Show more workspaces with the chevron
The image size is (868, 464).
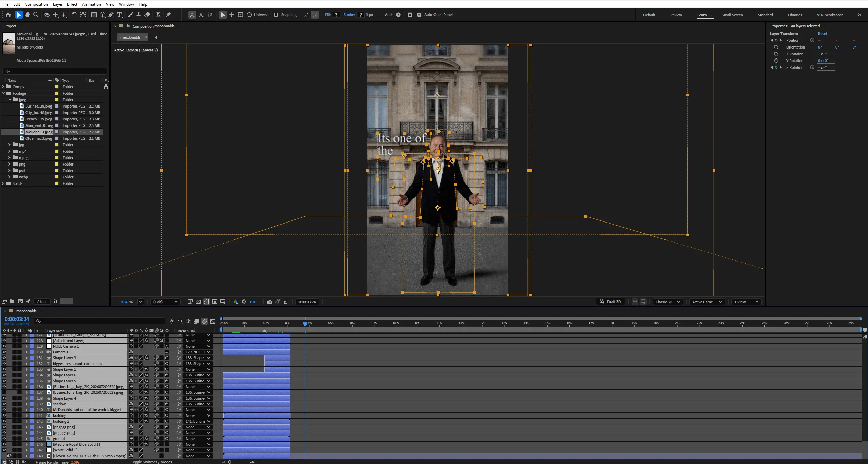pyautogui.click(x=859, y=15)
